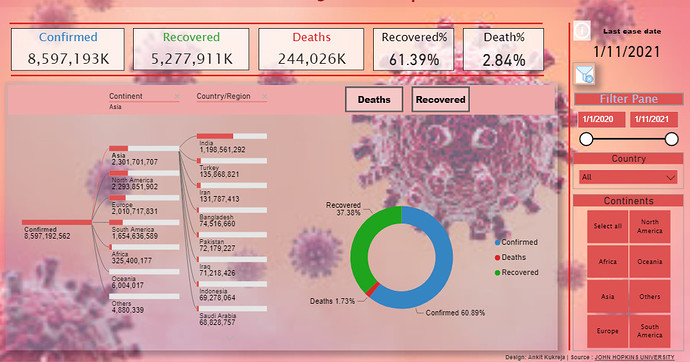This screenshot has height=362, width=690.
Task: Select the India node in decomposition tree
Action: (x=231, y=143)
